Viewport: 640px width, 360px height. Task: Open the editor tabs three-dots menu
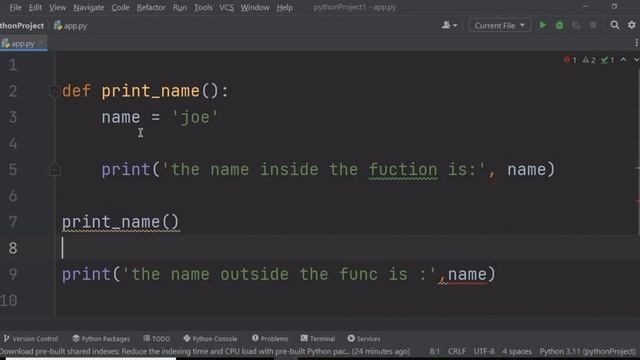[636, 43]
